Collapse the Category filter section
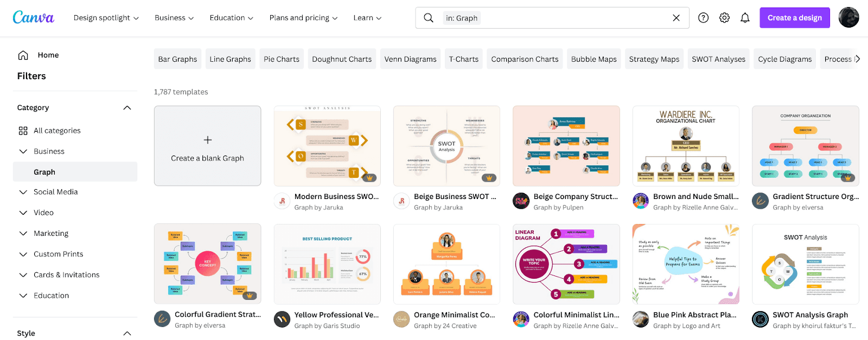The width and height of the screenshot is (868, 340). 127,108
